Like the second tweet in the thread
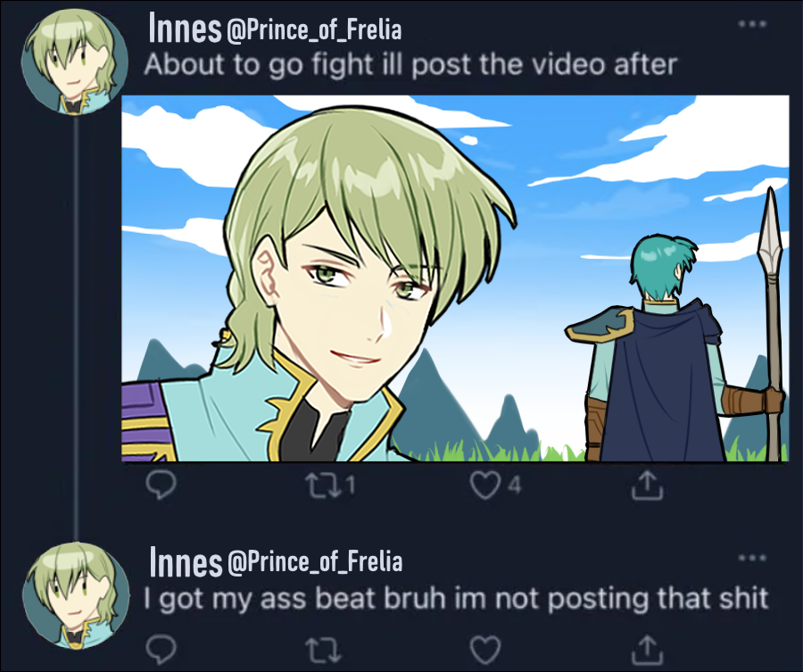803x672 pixels. [x=485, y=650]
